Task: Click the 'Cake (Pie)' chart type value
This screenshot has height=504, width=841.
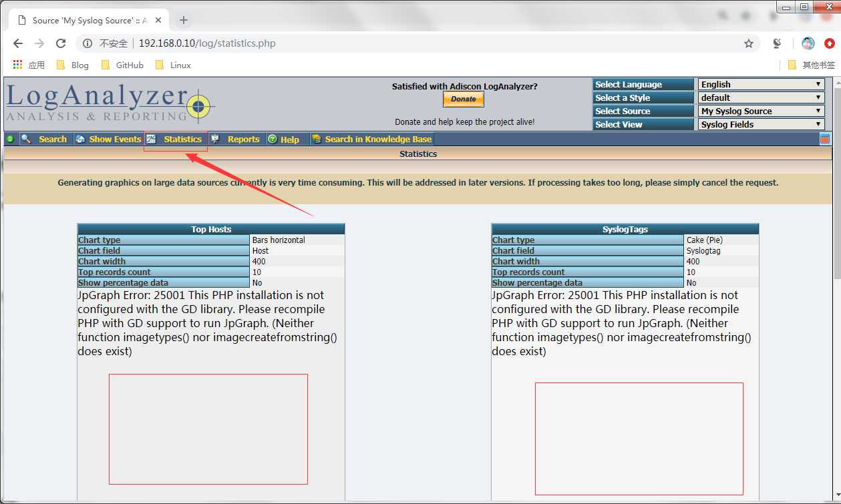Action: pyautogui.click(x=705, y=240)
